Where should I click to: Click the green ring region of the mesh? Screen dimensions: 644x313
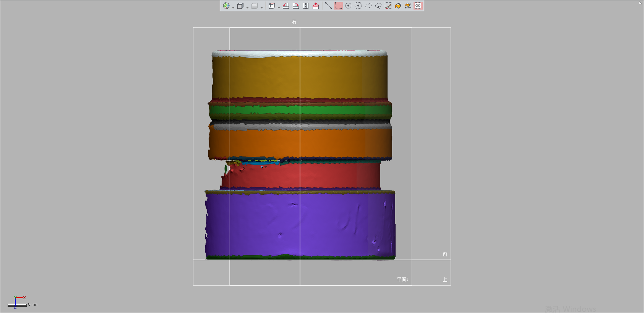coord(300,111)
